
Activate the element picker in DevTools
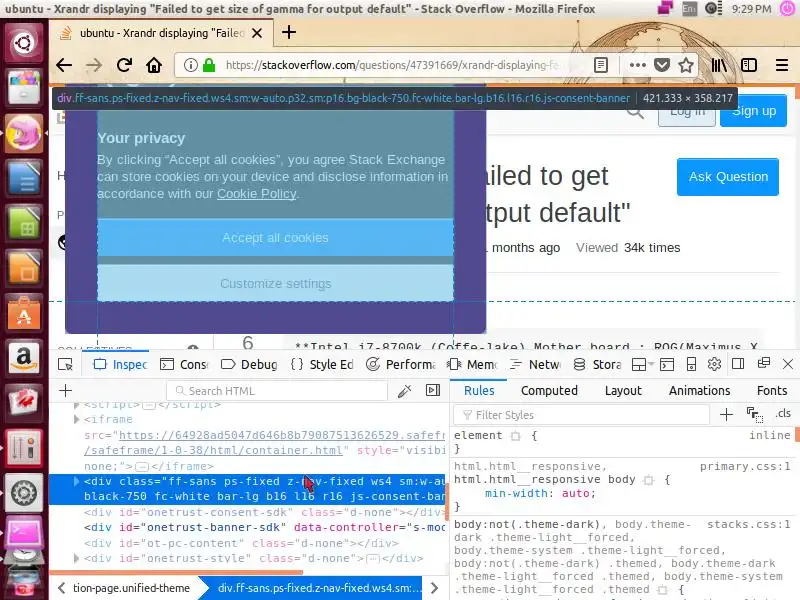pyautogui.click(x=65, y=364)
